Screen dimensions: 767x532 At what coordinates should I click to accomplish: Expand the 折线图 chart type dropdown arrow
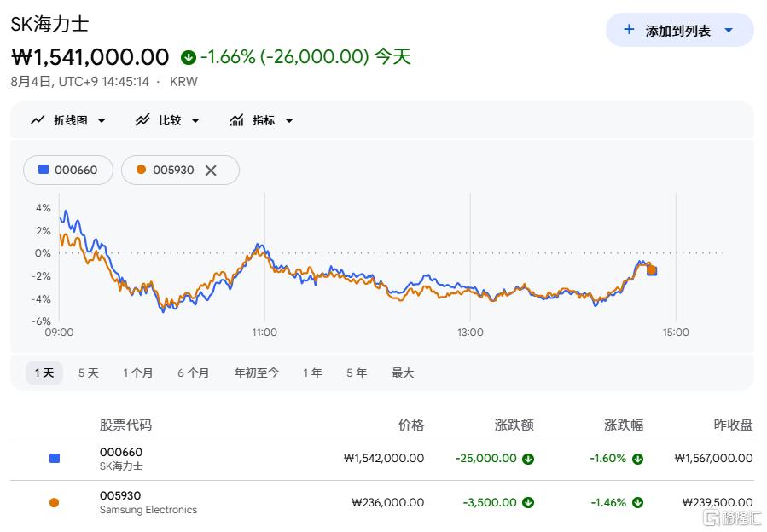(102, 121)
